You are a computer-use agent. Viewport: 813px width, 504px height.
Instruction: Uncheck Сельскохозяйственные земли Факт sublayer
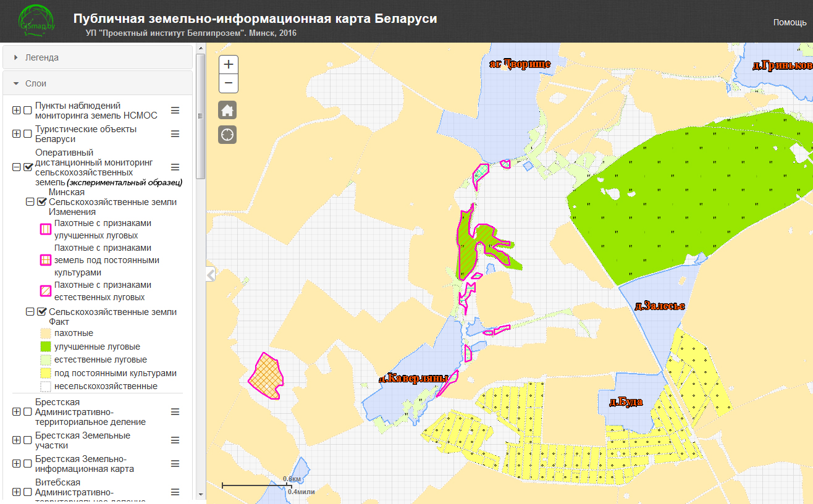tap(41, 312)
